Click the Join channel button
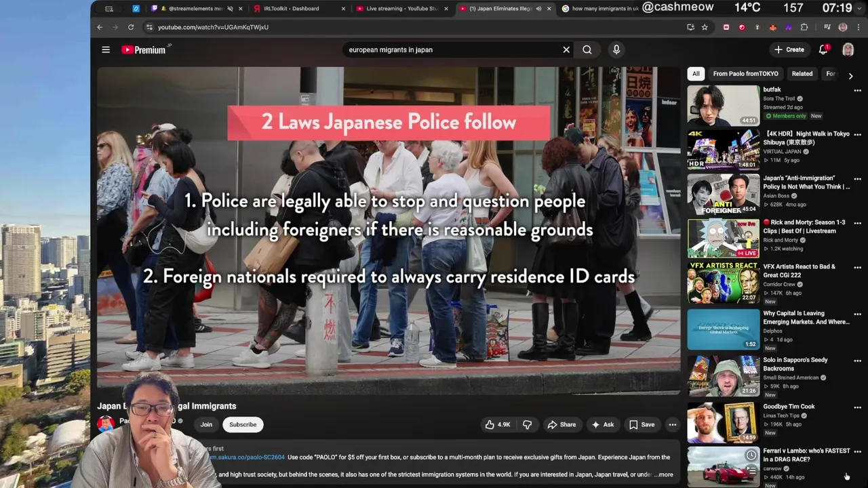Viewport: 868px width, 488px height. point(206,424)
